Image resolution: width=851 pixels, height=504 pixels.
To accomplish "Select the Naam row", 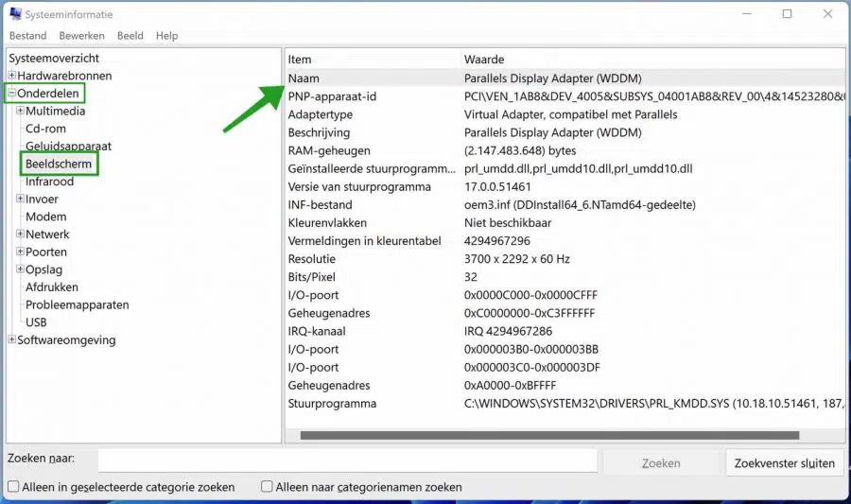I will [565, 78].
